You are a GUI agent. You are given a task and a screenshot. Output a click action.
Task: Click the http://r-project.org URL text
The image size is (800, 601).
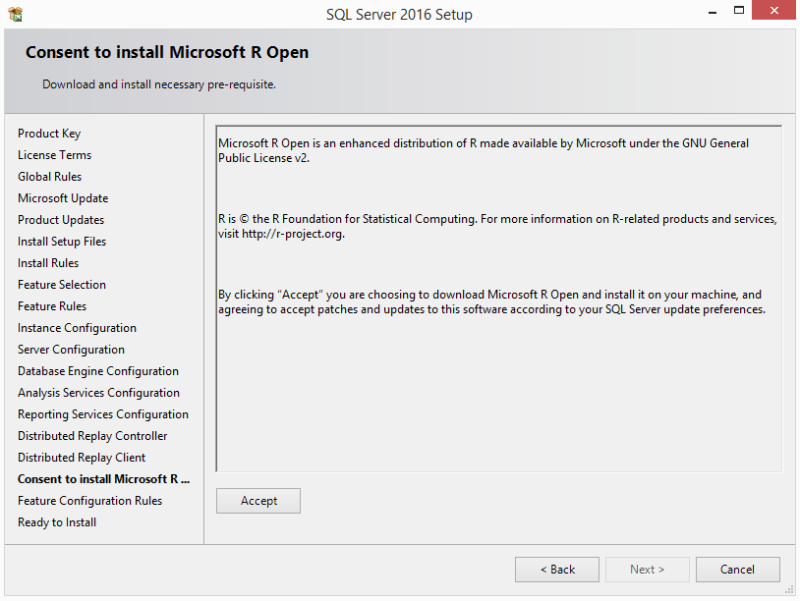[292, 234]
